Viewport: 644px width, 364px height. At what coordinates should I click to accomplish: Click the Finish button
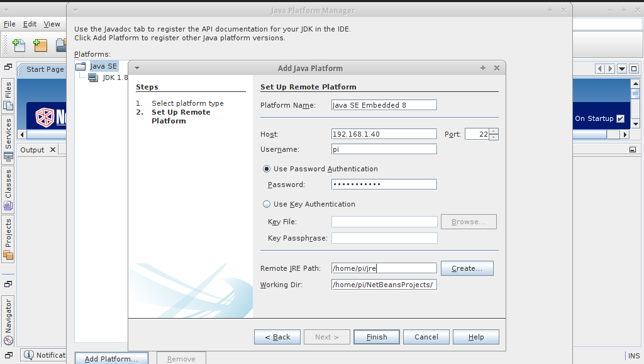click(x=376, y=336)
